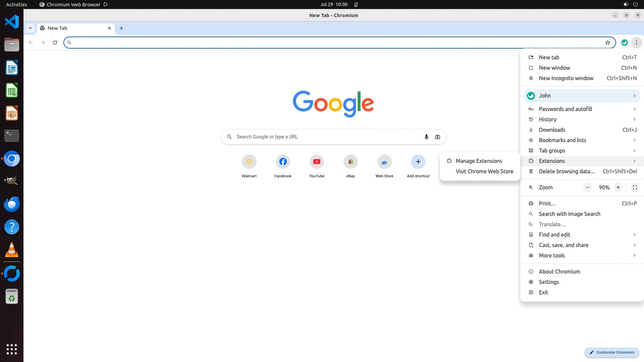
Task: Click Visit Chrome Web Store
Action: pyautogui.click(x=484, y=171)
